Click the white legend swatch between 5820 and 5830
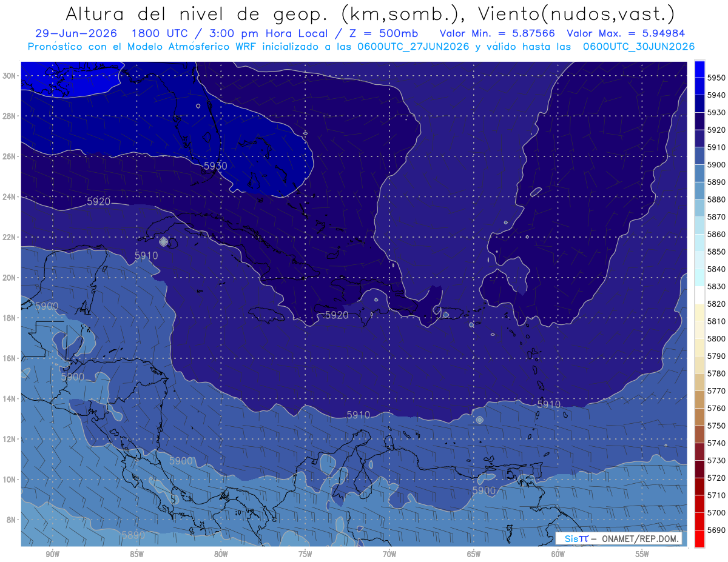Screen dimensions: 728x562 tap(699, 295)
